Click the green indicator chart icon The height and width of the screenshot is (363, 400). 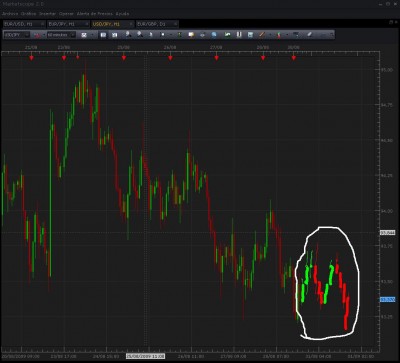(228, 34)
